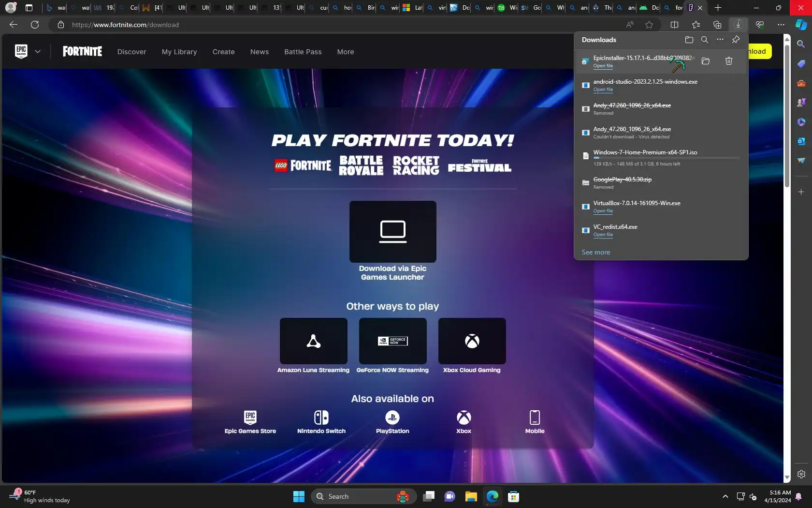This screenshot has width=812, height=508.
Task: Open Edge sidebar Outlook icon
Action: click(x=801, y=141)
